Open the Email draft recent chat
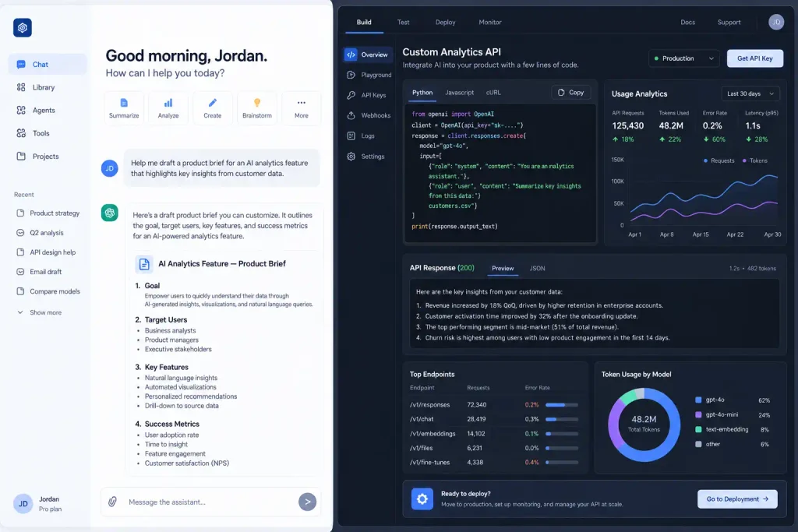 coord(39,272)
